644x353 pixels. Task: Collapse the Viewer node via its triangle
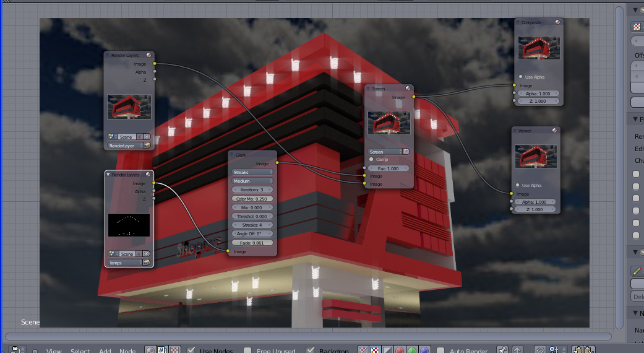[515, 130]
